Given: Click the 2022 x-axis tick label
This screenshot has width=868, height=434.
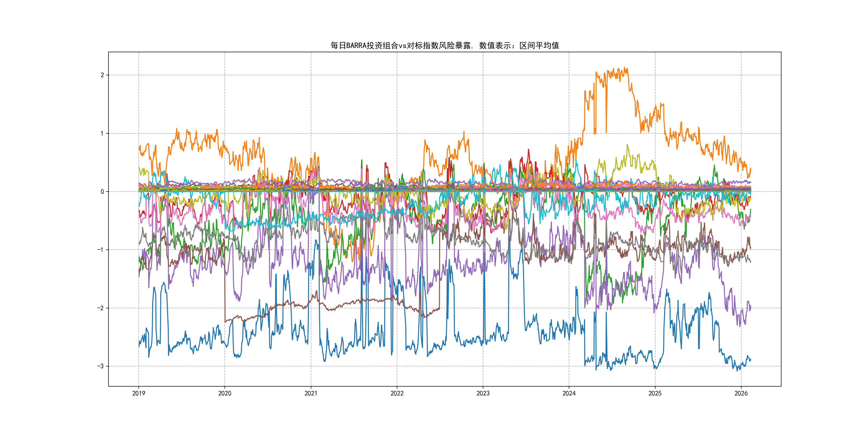Looking at the screenshot, I should coord(397,393).
